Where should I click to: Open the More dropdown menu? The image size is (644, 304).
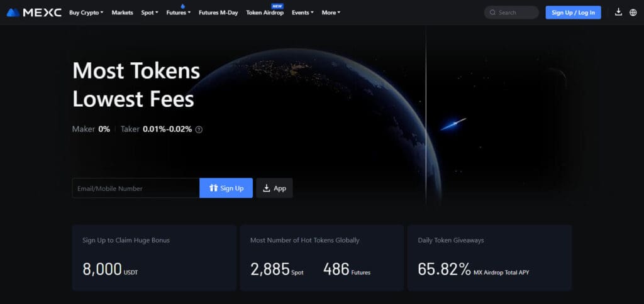(331, 13)
